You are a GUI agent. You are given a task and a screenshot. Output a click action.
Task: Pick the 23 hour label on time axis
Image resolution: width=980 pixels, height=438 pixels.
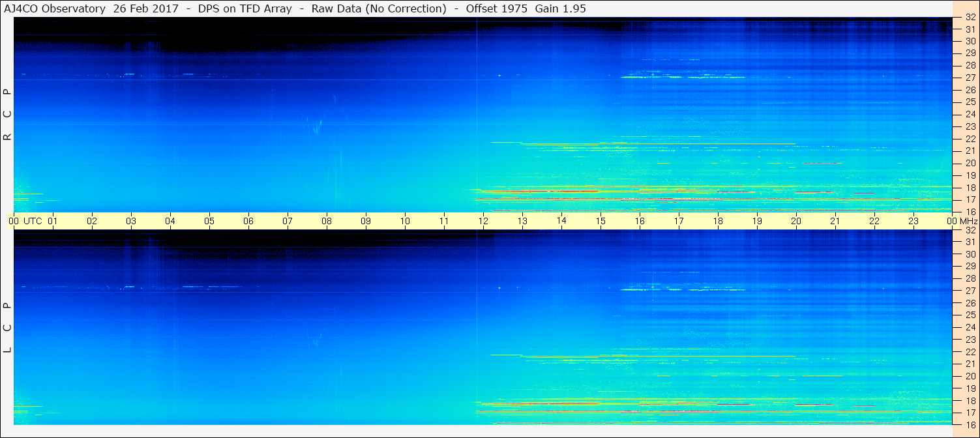pos(913,221)
